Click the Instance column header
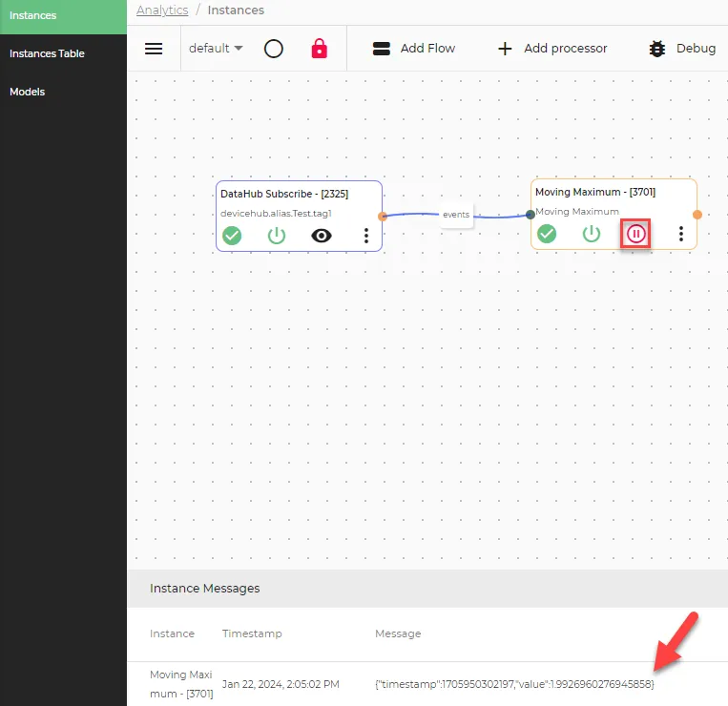The image size is (728, 706). point(172,633)
